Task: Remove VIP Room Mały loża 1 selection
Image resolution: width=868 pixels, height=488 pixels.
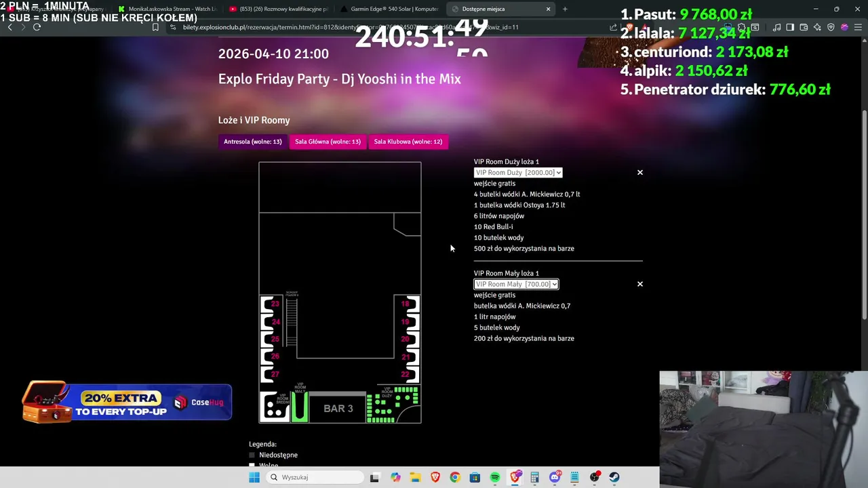Action: point(639,285)
